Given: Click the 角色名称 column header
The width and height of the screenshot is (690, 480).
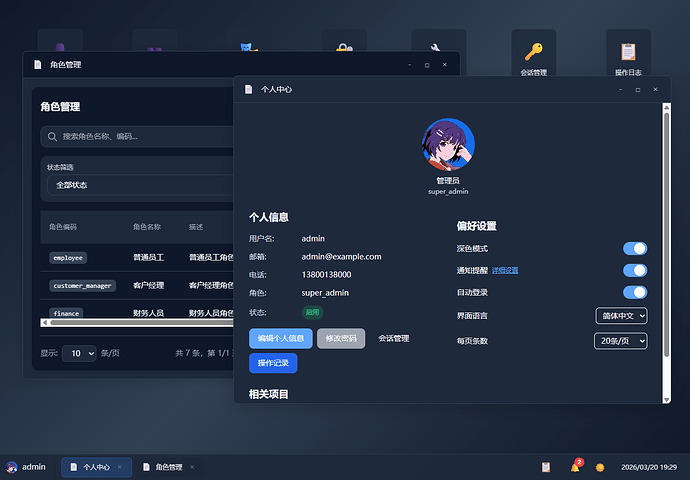Looking at the screenshot, I should coord(147,227).
